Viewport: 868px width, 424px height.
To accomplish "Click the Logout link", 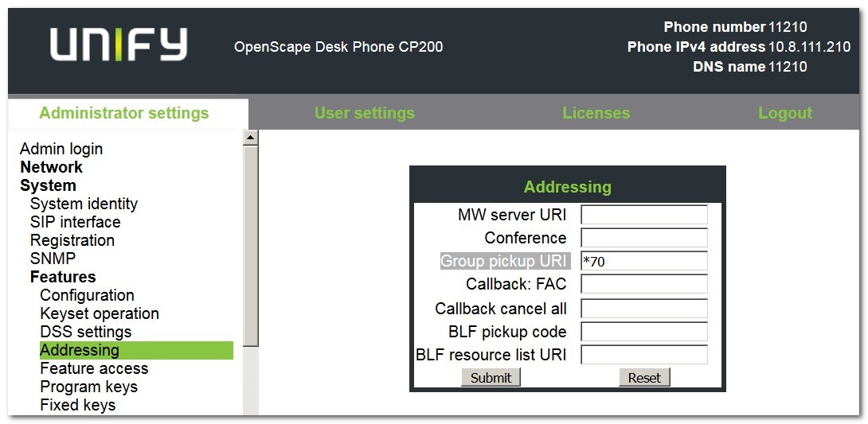I will coord(785,113).
